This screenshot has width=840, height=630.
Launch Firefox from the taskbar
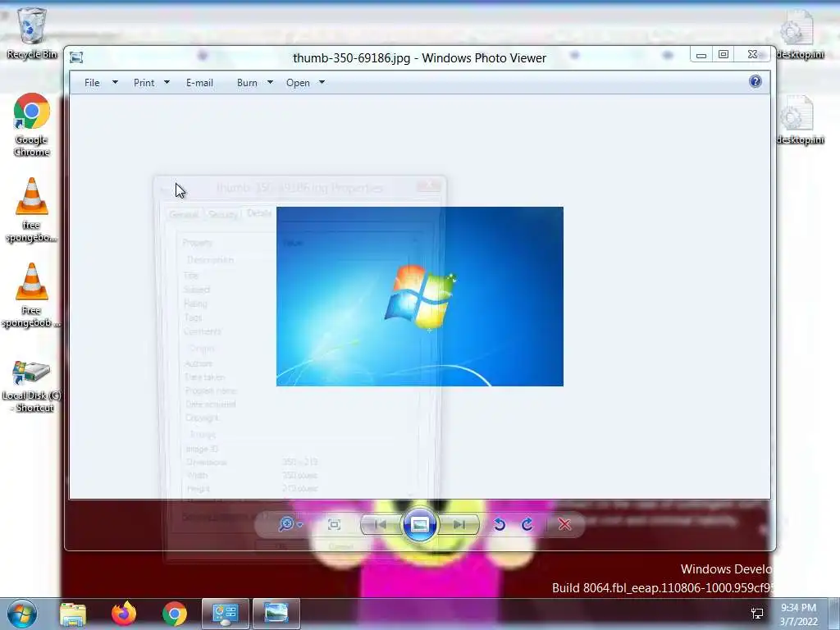pyautogui.click(x=124, y=614)
